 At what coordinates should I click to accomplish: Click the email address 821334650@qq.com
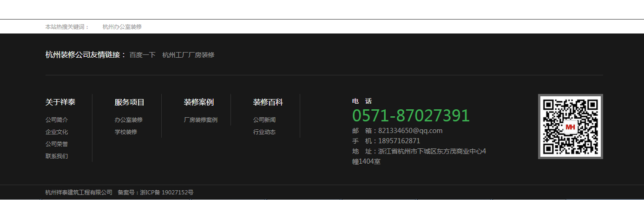point(410,131)
